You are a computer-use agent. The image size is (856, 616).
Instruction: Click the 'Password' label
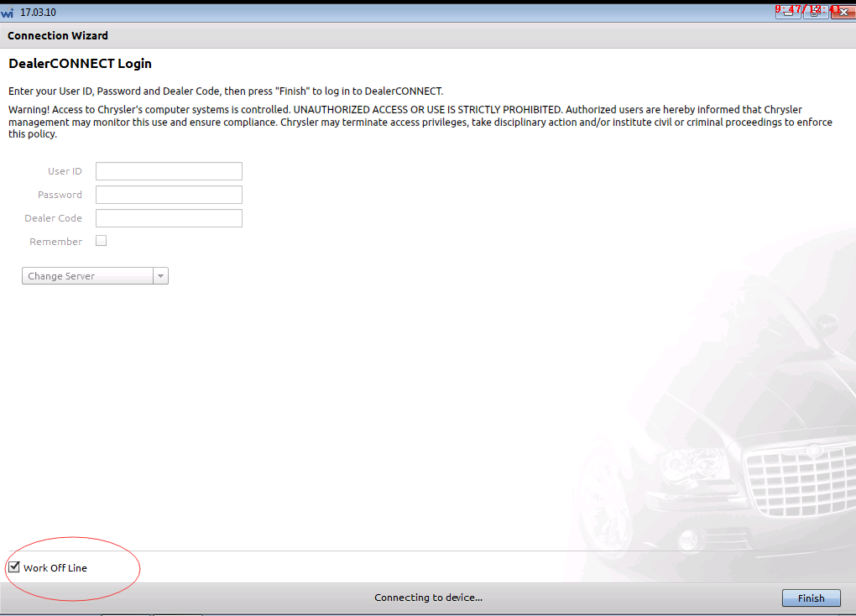click(60, 195)
